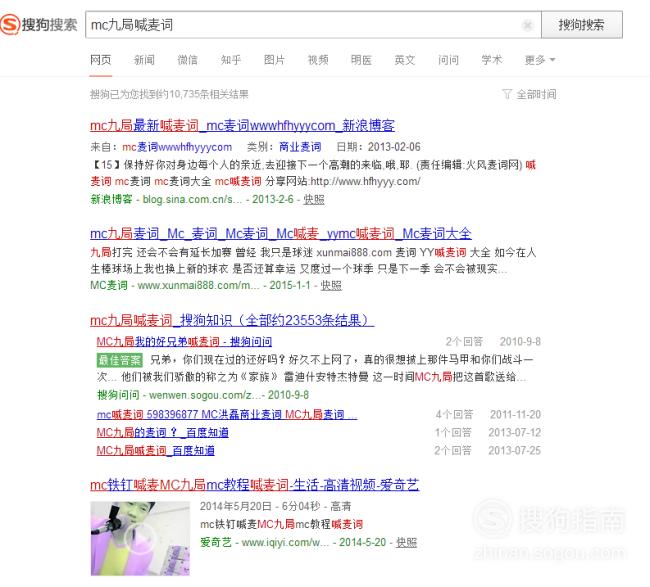
Task: Go to the 视频 tab
Action: tap(318, 60)
